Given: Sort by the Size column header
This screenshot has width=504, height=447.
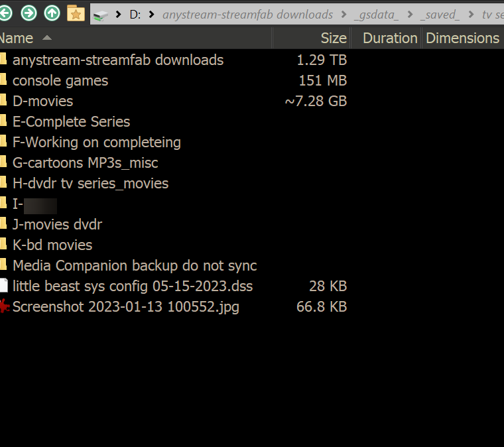Looking at the screenshot, I should pos(312,38).
